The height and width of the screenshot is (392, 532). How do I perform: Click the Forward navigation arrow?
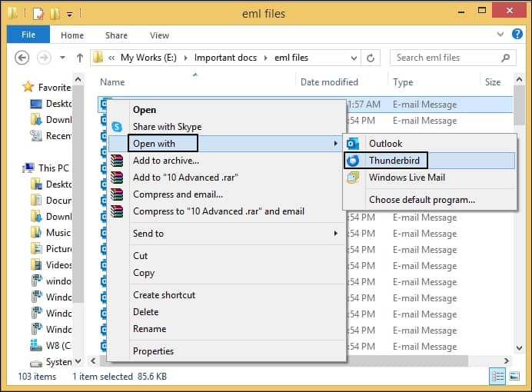coord(44,58)
